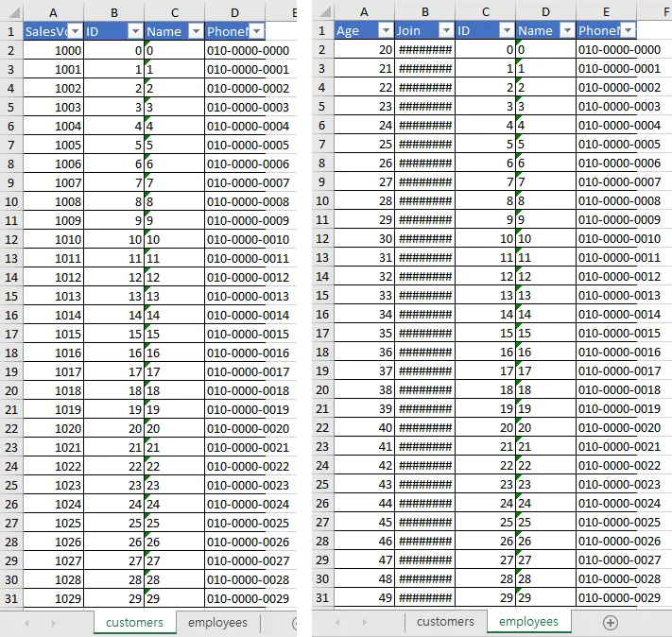Viewport: 672px width, 637px height.
Task: Select the active employees tab in right window
Action: coord(528,622)
